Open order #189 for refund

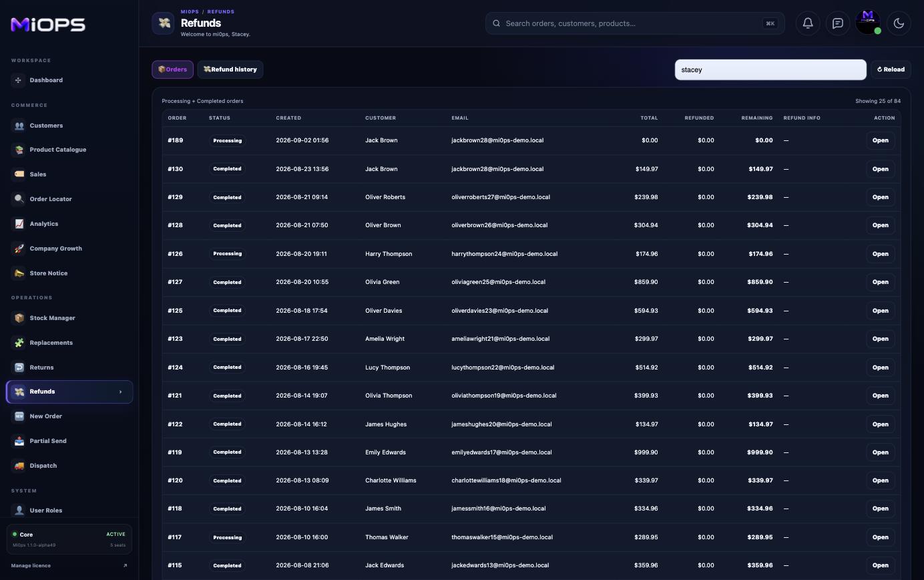[880, 140]
